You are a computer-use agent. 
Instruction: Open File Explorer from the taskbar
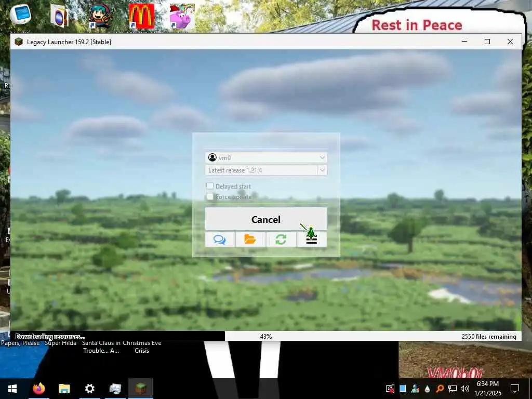click(x=64, y=389)
